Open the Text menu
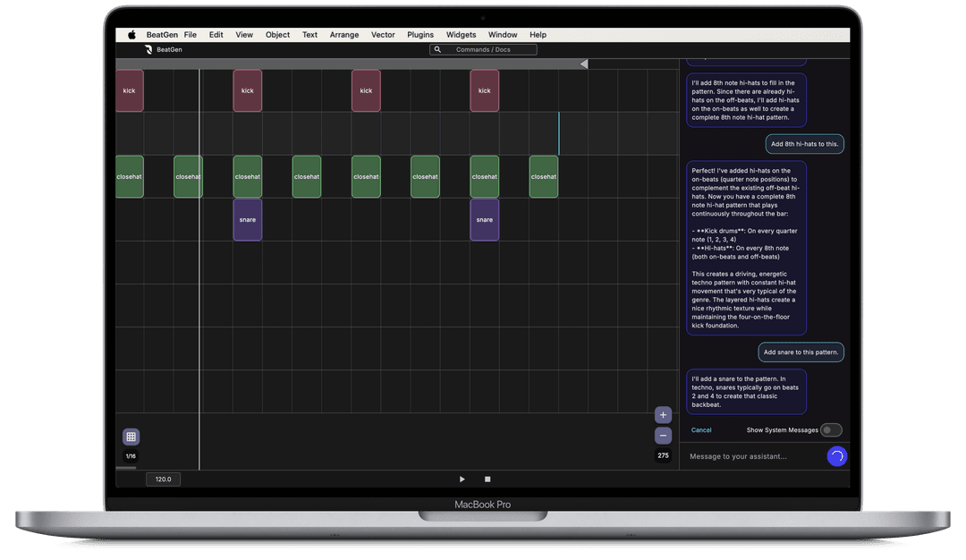The image size is (966, 560). 309,35
